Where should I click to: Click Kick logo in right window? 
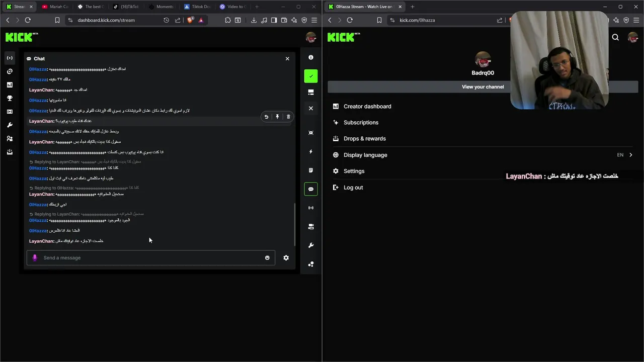coord(344,37)
